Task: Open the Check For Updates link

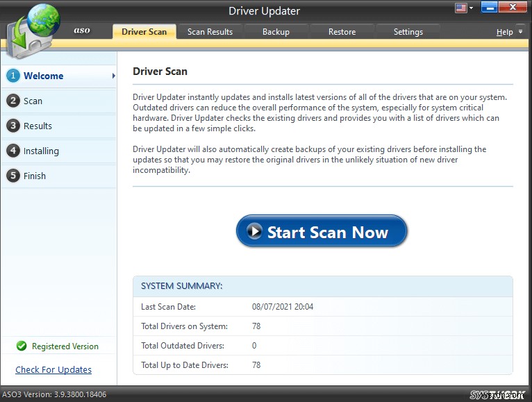Action: [53, 369]
